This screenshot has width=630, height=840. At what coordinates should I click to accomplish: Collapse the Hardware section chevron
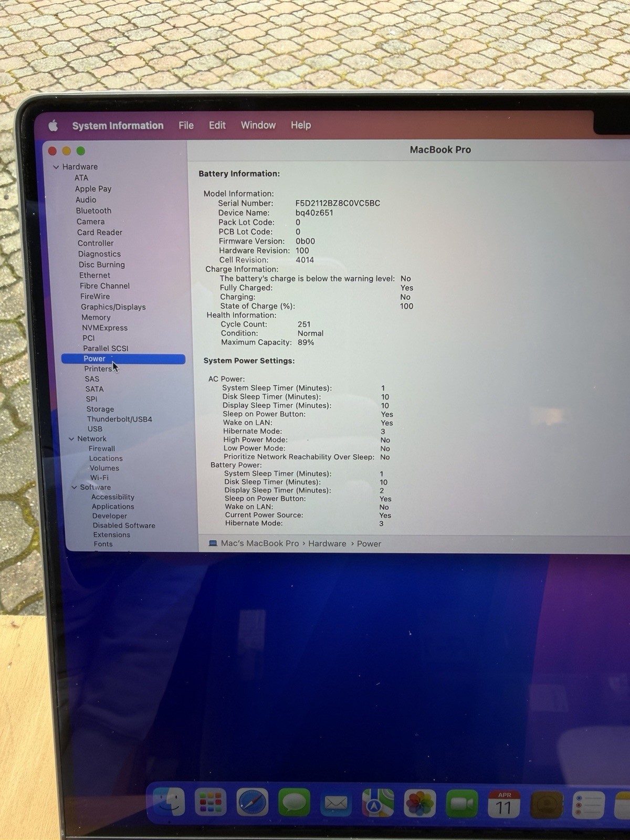coord(56,167)
